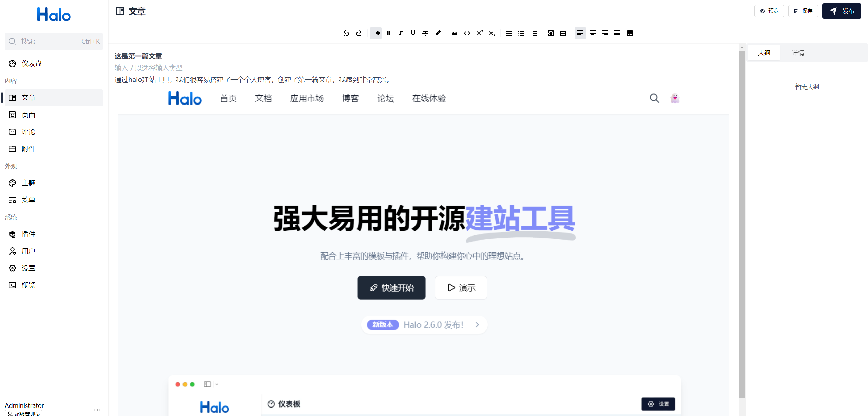This screenshot has width=868, height=416.
Task: Open the 用户 users section
Action: pyautogui.click(x=54, y=251)
